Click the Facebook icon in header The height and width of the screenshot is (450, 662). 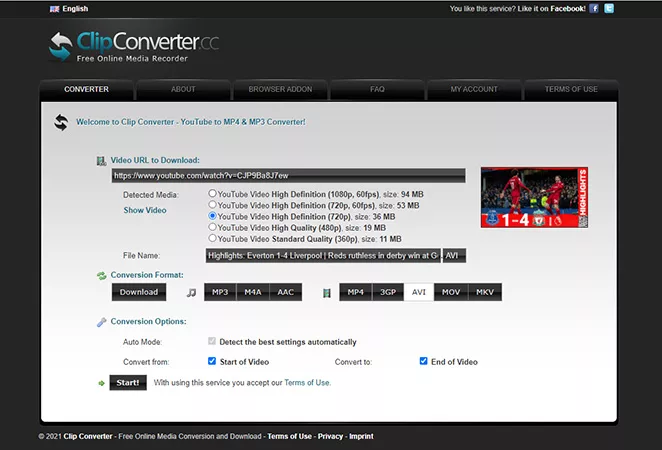point(594,8)
